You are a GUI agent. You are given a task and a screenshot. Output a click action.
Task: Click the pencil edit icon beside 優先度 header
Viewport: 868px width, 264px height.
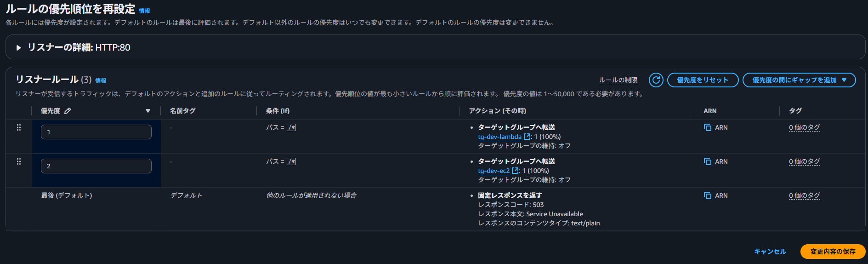[x=68, y=111]
